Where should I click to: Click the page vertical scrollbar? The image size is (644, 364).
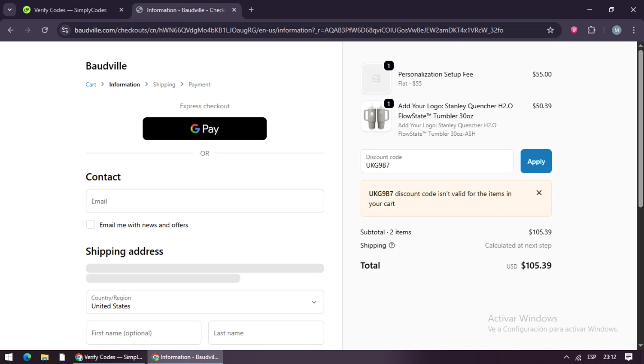(x=640, y=129)
